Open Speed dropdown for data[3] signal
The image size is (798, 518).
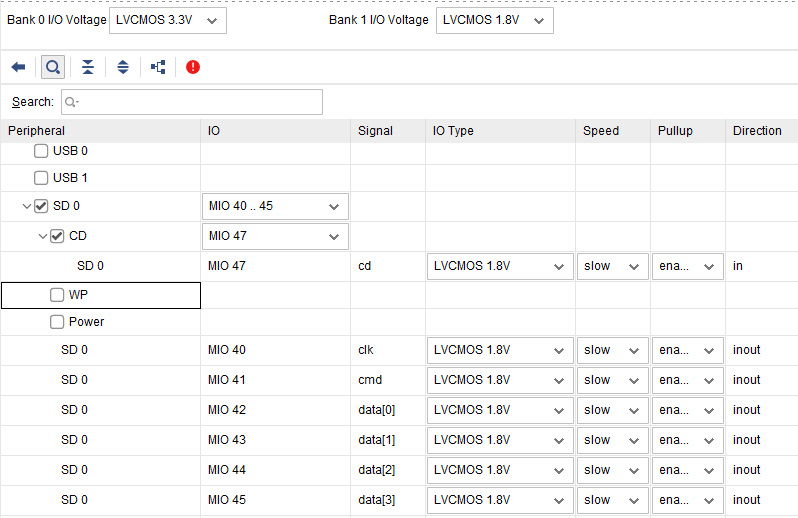tap(613, 501)
